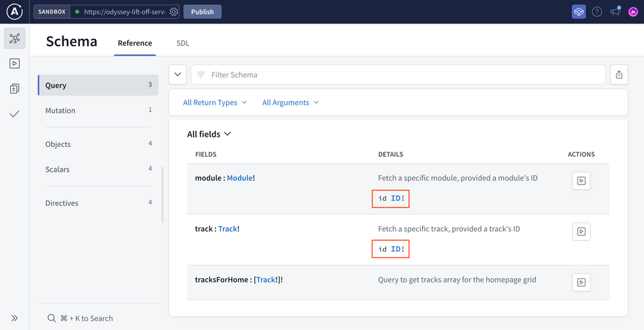
Task: Click the Publish button
Action: point(203,12)
